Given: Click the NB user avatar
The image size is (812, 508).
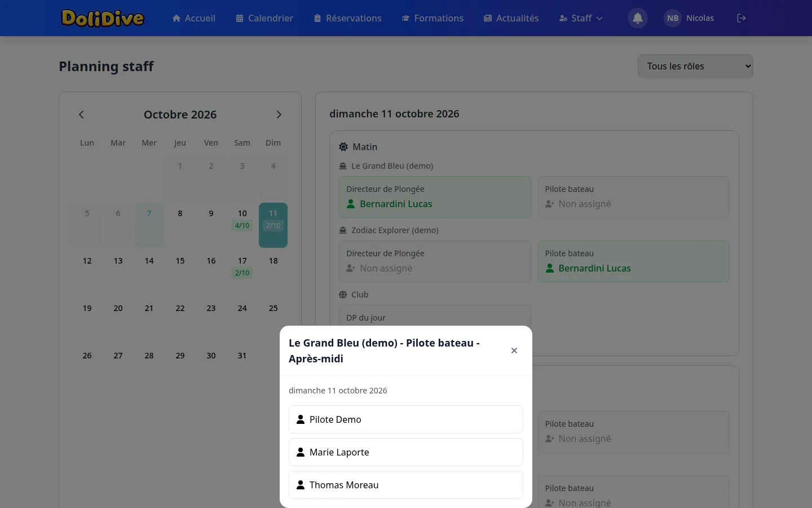Looking at the screenshot, I should point(673,18).
